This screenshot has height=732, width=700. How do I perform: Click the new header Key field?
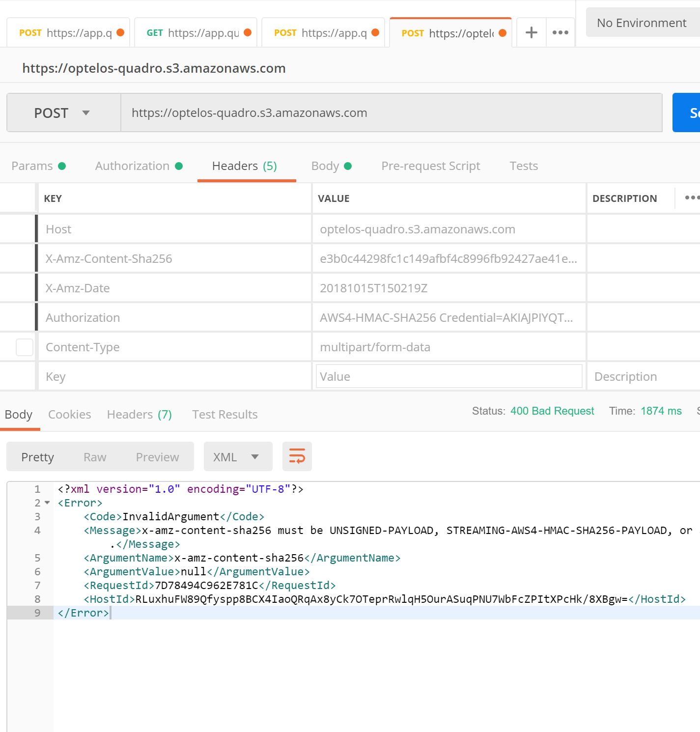[x=174, y=376]
